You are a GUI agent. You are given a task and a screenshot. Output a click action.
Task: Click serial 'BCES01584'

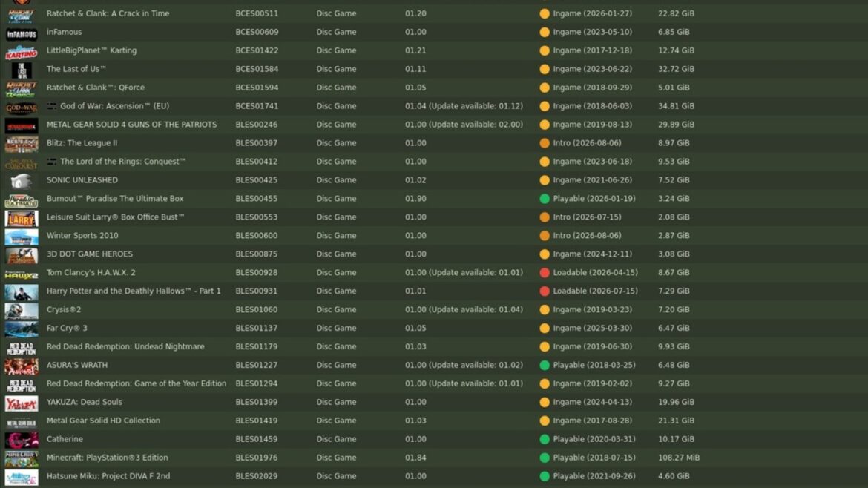257,69
